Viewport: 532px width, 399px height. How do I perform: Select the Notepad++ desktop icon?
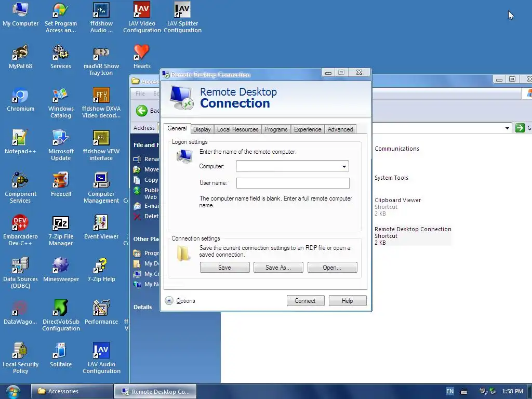coord(20,142)
